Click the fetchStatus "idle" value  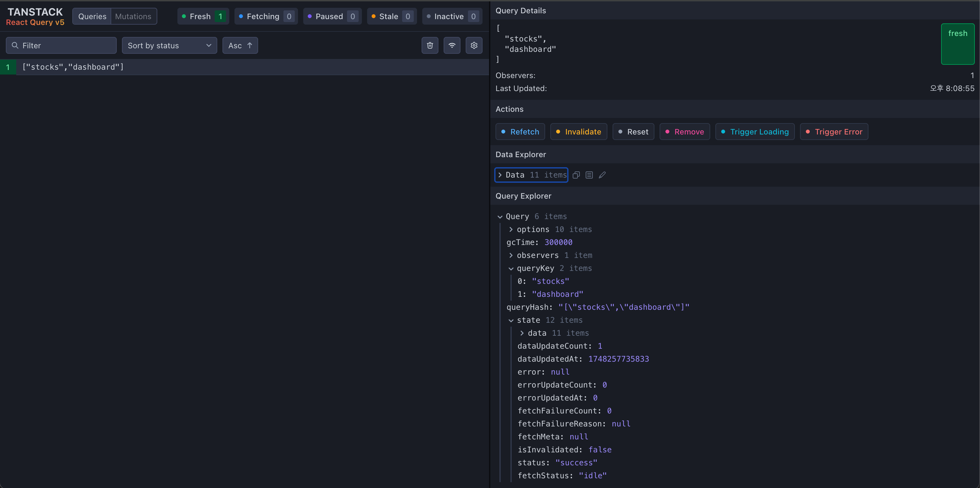(x=593, y=476)
